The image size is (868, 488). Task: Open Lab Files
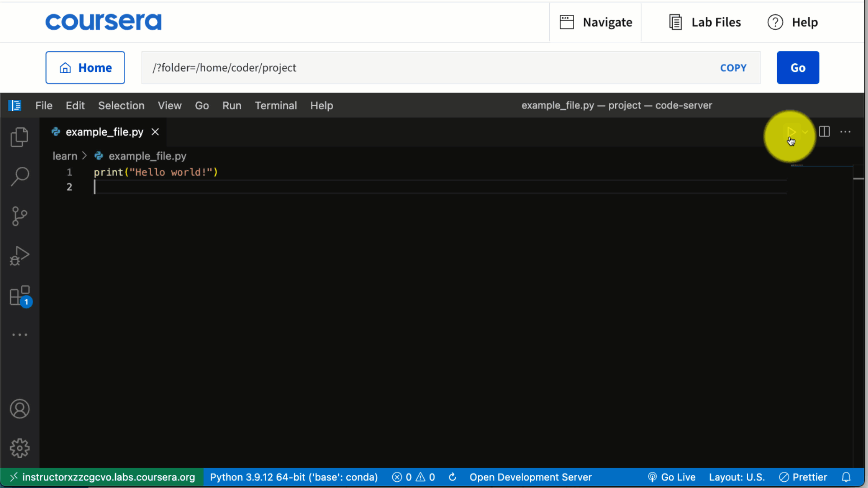coord(705,22)
